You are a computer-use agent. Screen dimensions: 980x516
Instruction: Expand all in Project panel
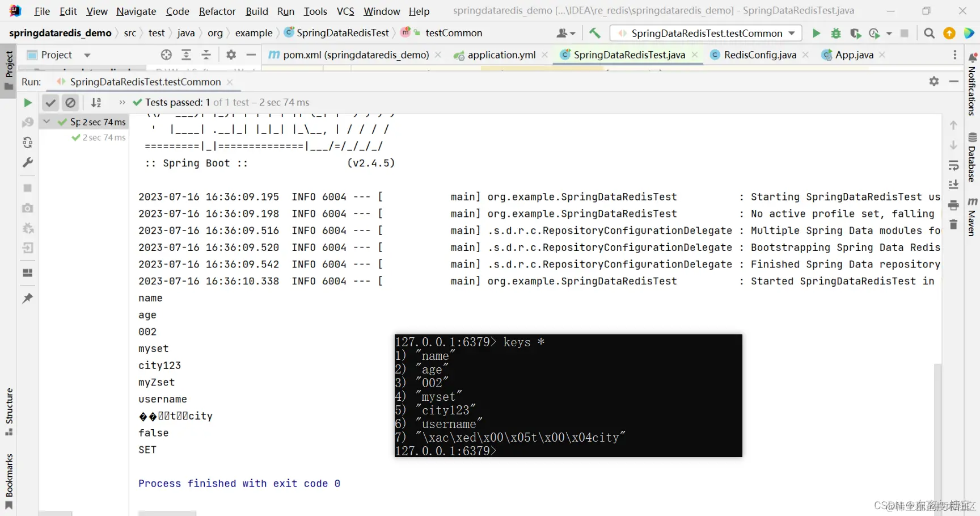pyautogui.click(x=186, y=54)
